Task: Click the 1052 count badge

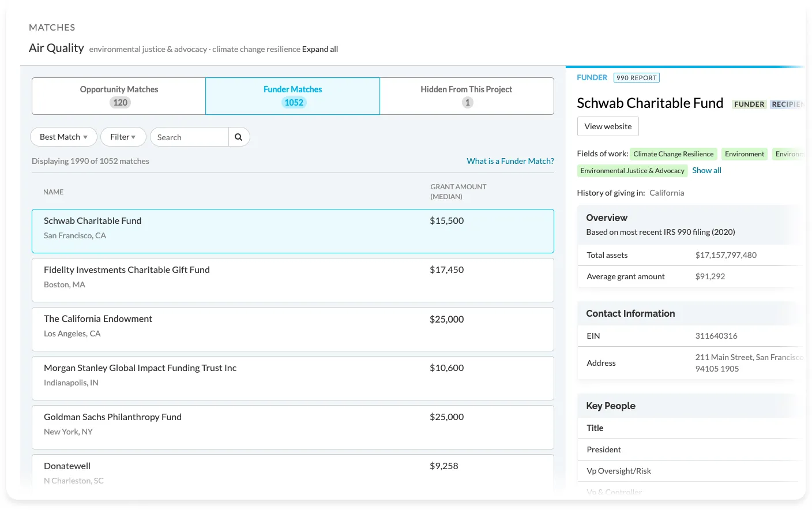Action: [294, 103]
